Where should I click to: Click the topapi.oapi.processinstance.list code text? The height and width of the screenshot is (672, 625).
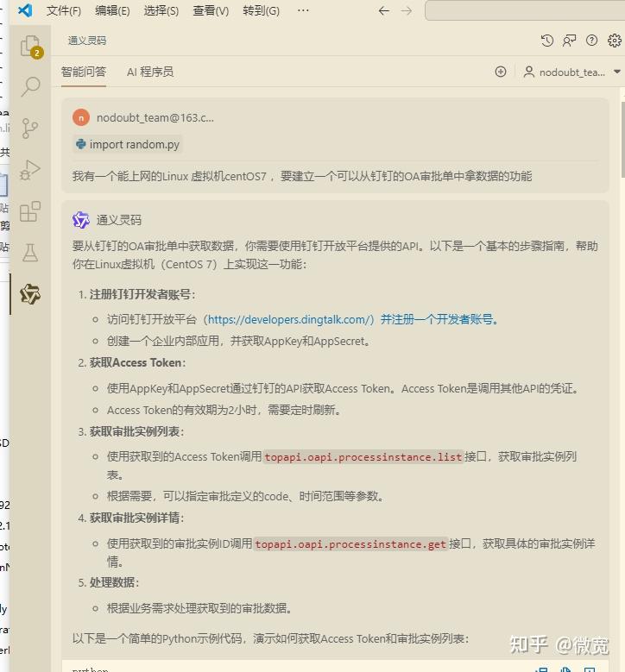click(363, 457)
